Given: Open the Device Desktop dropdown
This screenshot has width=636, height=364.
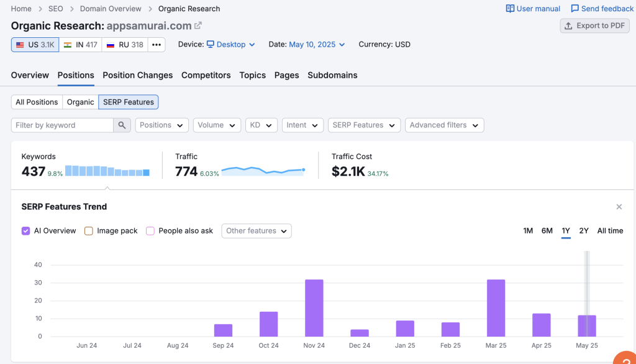Looking at the screenshot, I should pos(230,45).
